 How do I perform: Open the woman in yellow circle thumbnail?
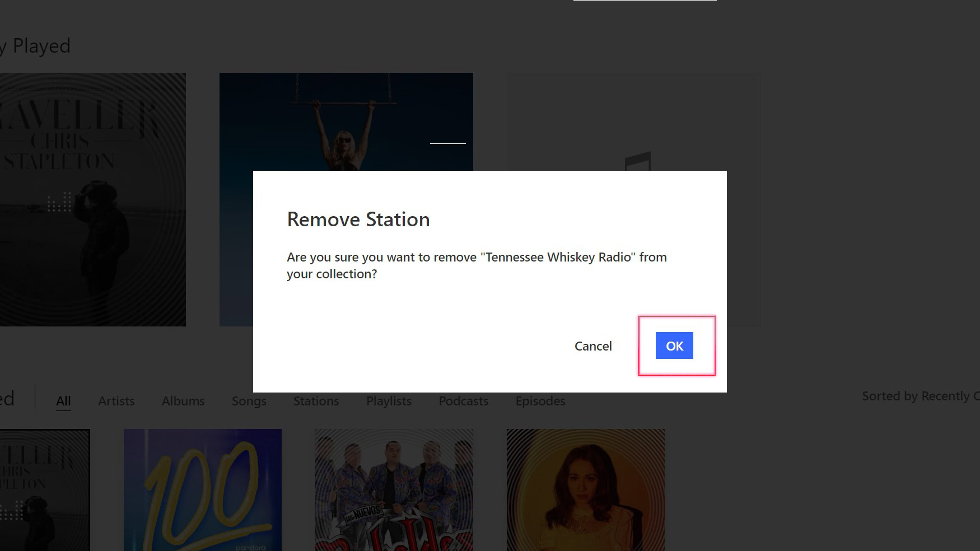pos(586,490)
